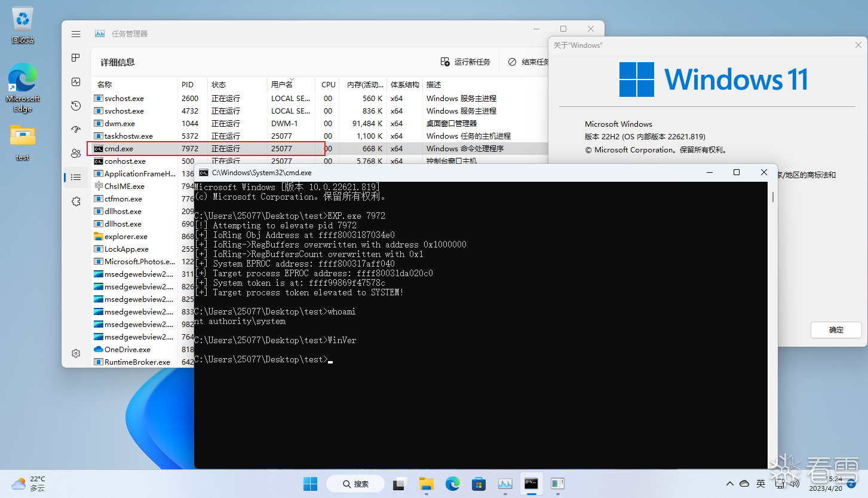Select the LockApp.exe process row

click(x=143, y=249)
